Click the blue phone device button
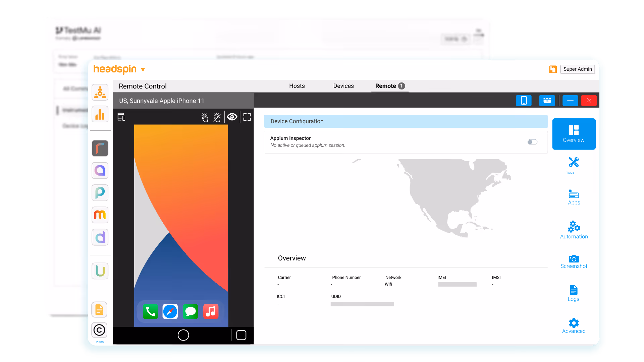This screenshot has height=362, width=644. pyautogui.click(x=524, y=101)
